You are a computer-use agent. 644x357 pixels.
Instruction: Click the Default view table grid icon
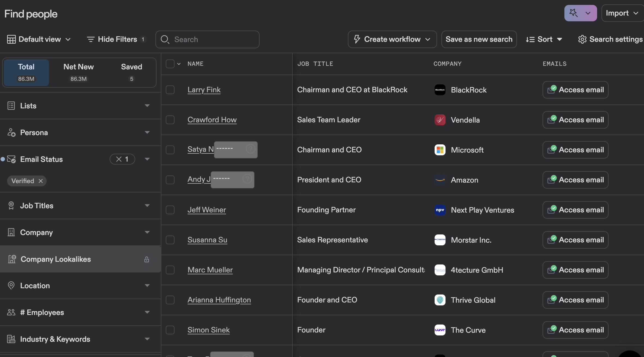pos(11,39)
